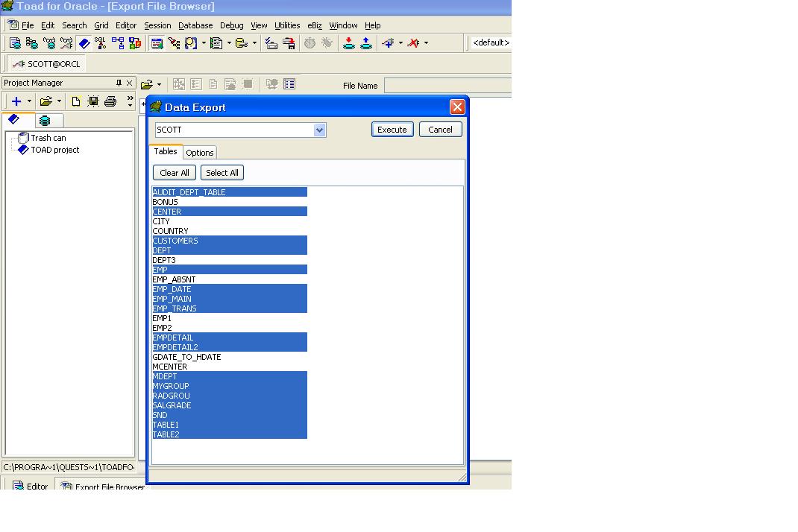
Task: Click the Project Manager tab with blue diamond icon
Action: click(18, 120)
